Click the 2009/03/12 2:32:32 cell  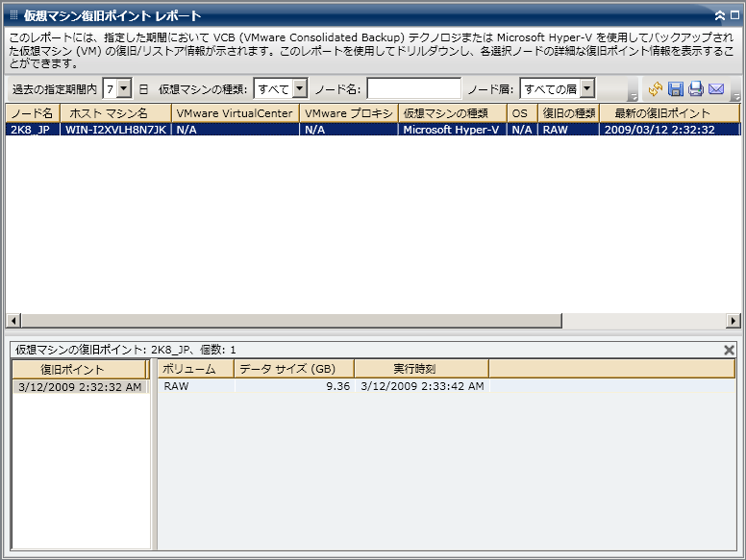click(x=669, y=130)
